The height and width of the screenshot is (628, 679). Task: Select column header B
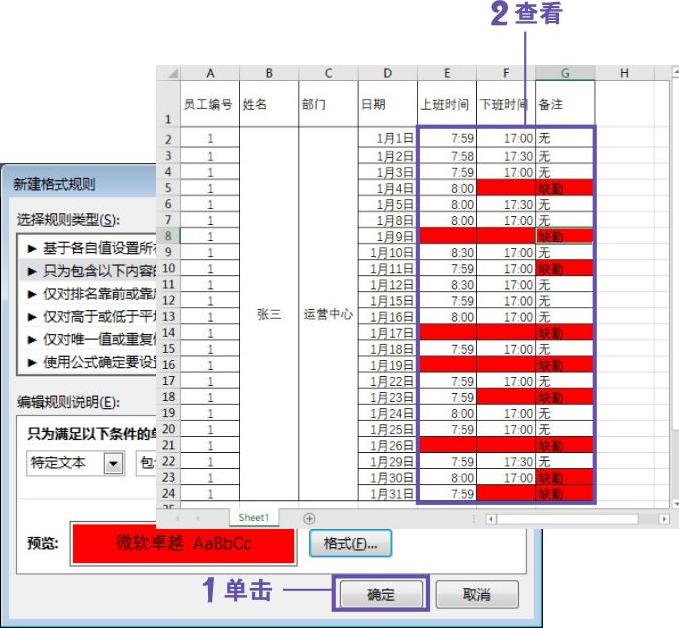coord(269,73)
